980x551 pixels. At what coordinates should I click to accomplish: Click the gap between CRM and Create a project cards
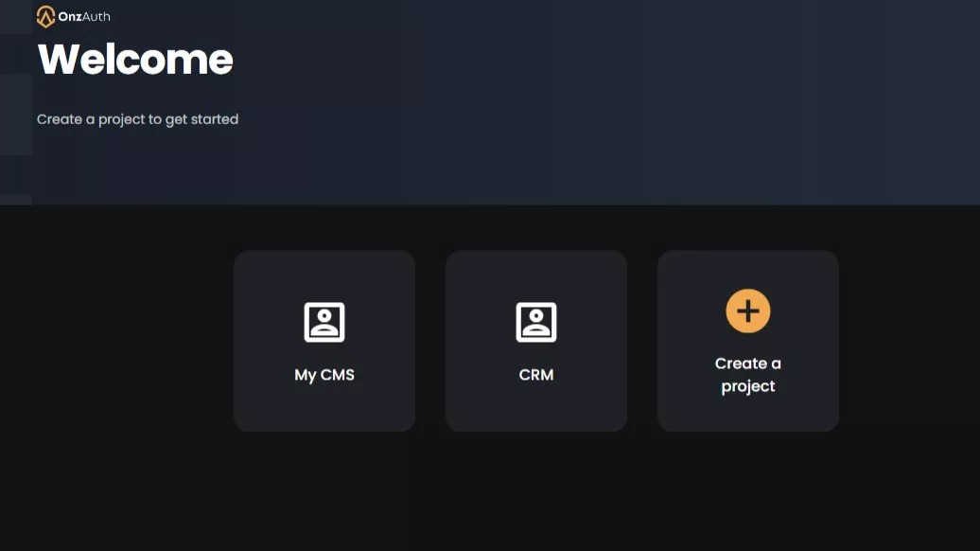[642, 341]
